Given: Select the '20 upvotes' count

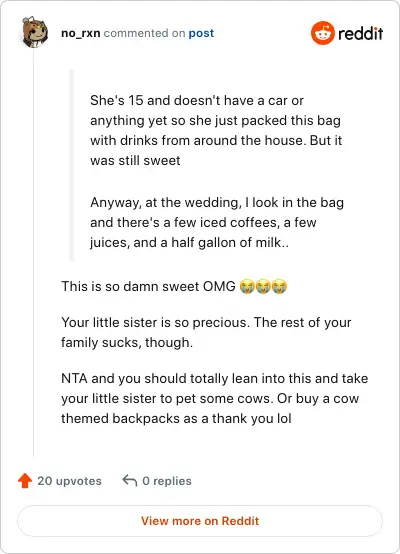Looking at the screenshot, I should pos(69,481).
